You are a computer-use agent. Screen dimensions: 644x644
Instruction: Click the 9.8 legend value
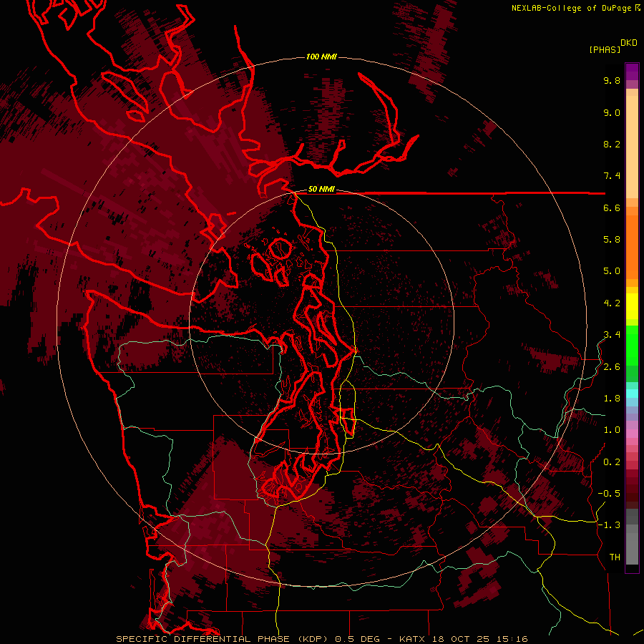[612, 81]
